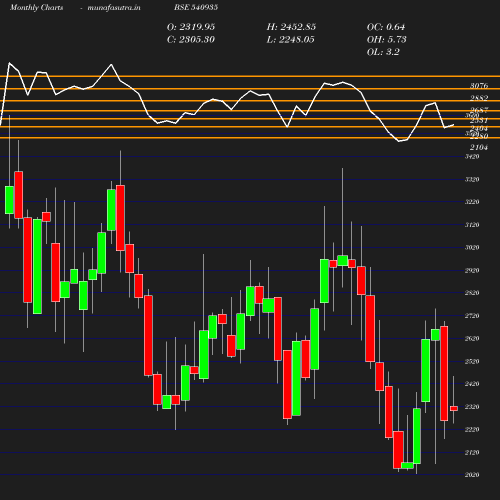This screenshot has width=500, height=500.
Task: Click the 2820 price axis label
Action: [472, 293]
